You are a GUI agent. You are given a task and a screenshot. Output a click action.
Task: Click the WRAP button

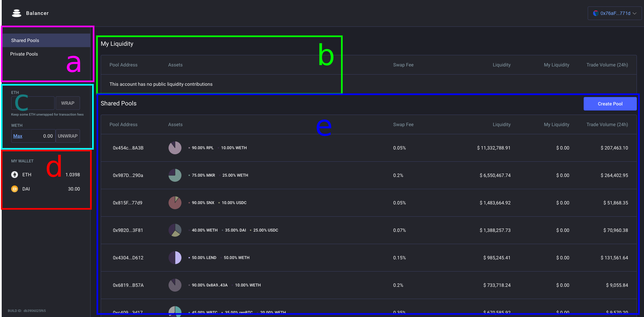pyautogui.click(x=67, y=103)
